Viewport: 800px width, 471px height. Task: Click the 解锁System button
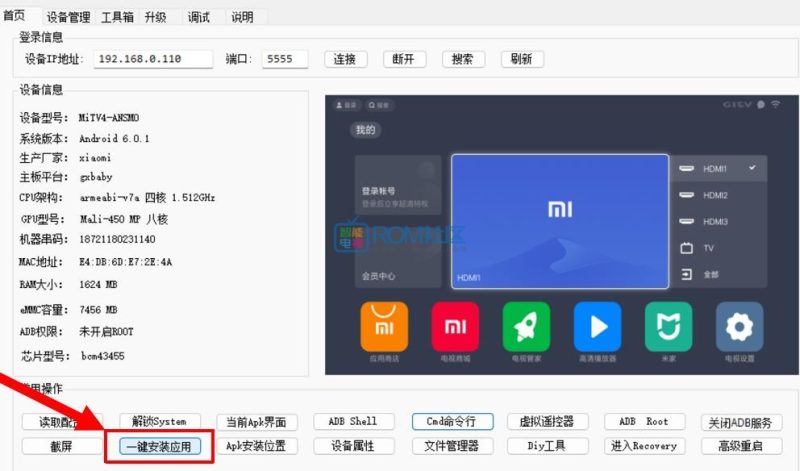159,422
